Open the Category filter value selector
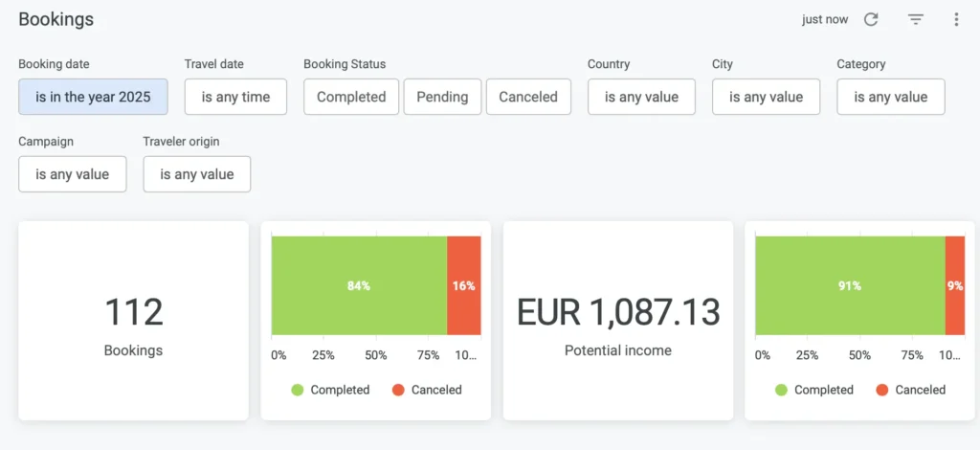Image resolution: width=980 pixels, height=450 pixels. click(890, 97)
